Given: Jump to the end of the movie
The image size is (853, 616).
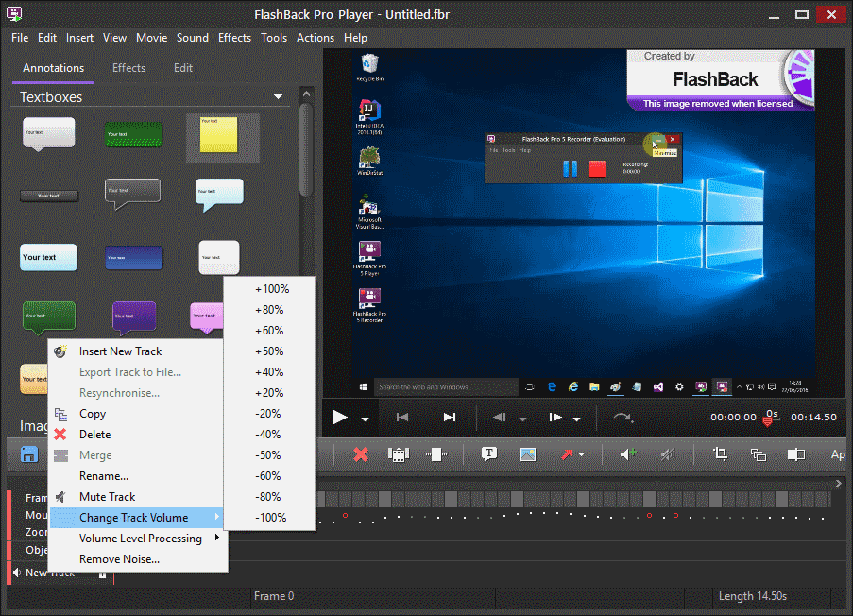Looking at the screenshot, I should [450, 418].
